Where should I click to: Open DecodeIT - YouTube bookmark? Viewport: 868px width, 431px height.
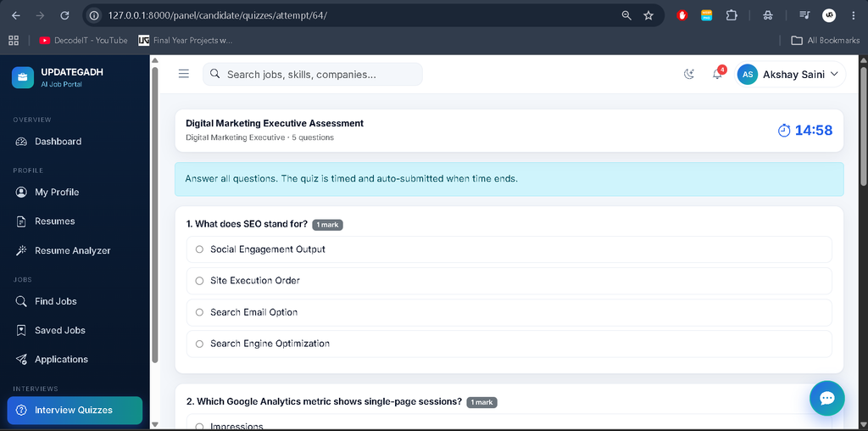(x=83, y=41)
